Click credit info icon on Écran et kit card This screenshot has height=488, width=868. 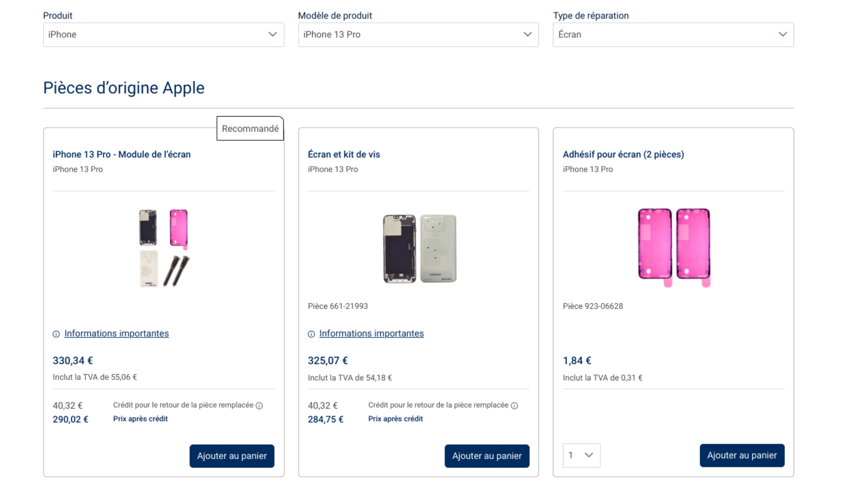point(514,406)
